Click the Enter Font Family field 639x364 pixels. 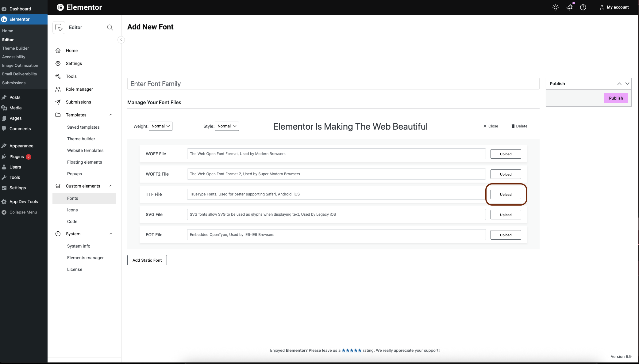333,84
